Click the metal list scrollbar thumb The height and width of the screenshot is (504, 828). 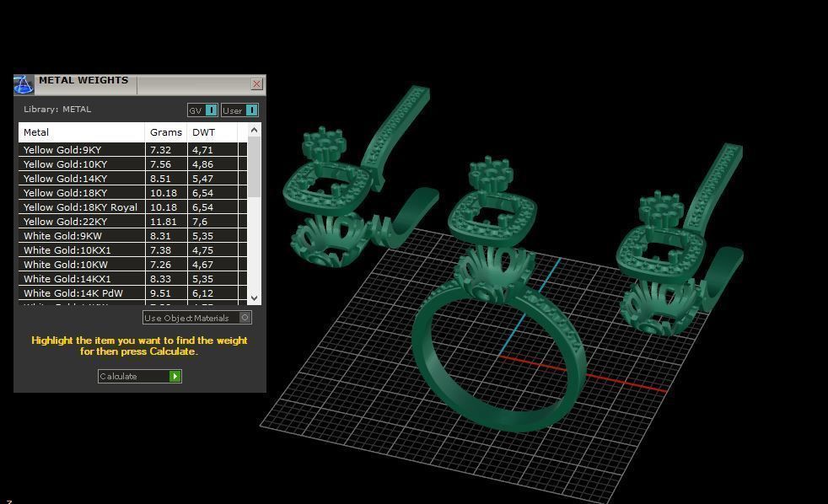click(x=254, y=167)
